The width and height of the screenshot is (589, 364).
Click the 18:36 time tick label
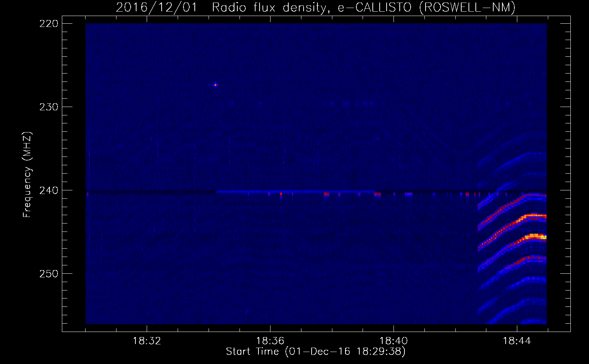click(x=270, y=341)
